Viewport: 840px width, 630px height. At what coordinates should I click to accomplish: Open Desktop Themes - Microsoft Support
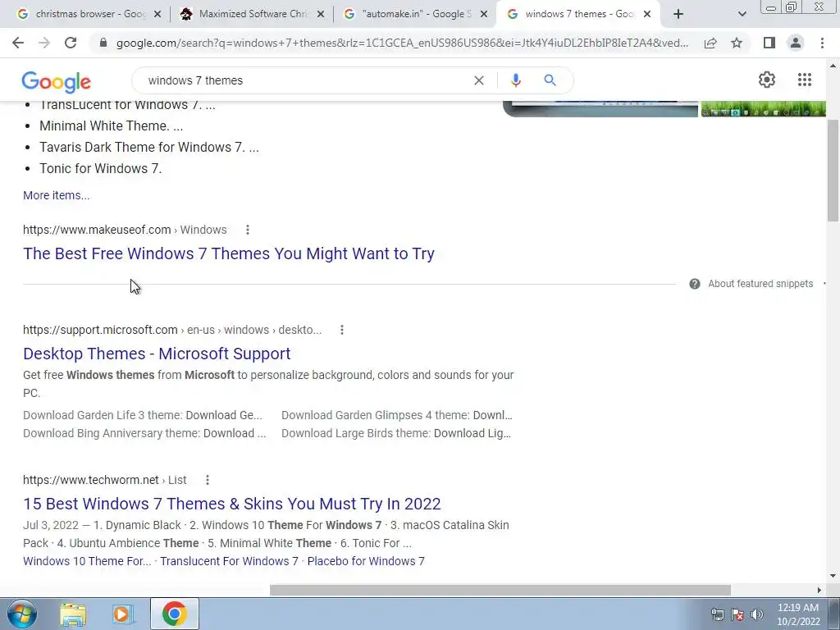pyautogui.click(x=157, y=354)
